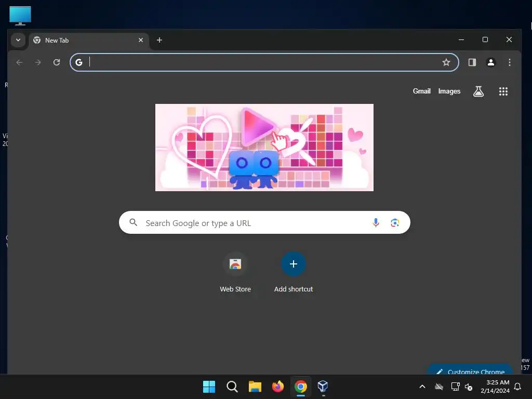Image resolution: width=532 pixels, height=399 pixels.
Task: Click the OneDrive cloud tray icon
Action: click(x=439, y=387)
